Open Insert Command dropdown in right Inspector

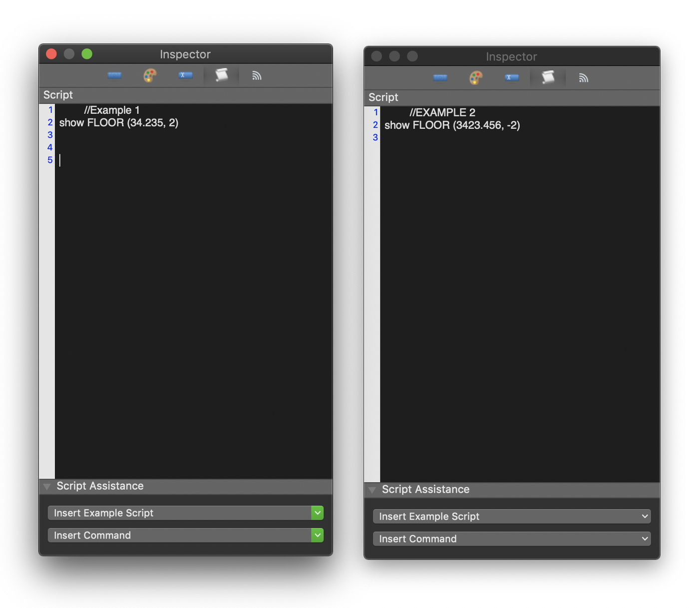tap(512, 539)
